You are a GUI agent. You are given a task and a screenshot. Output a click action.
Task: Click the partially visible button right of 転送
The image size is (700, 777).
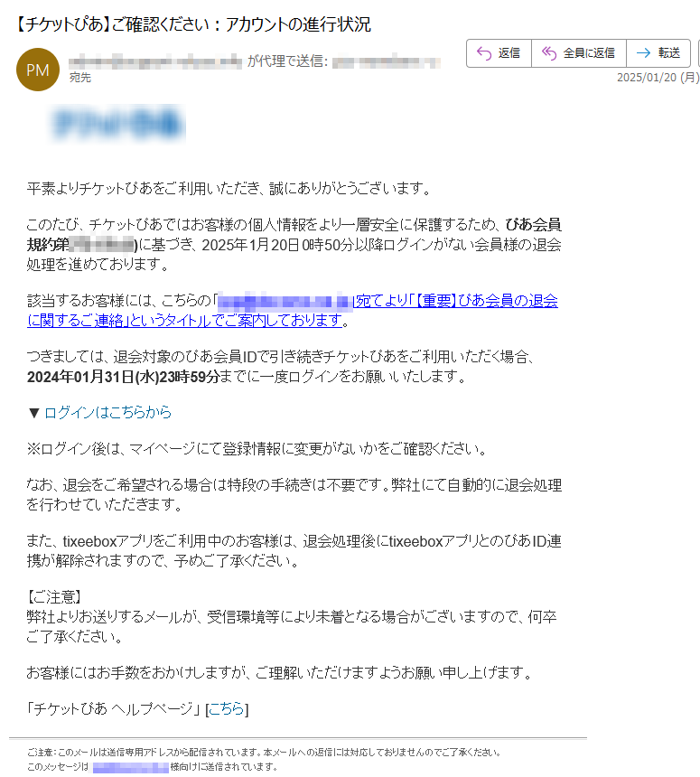[x=698, y=53]
